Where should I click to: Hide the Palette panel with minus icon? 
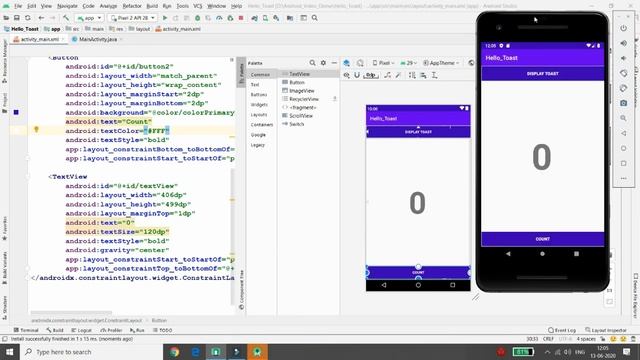coord(334,63)
